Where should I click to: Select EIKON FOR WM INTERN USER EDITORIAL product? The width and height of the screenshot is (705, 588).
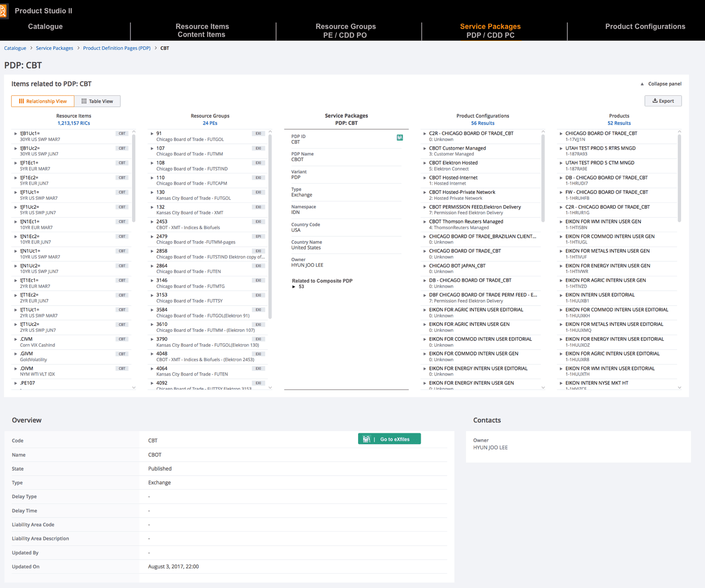tap(617, 371)
